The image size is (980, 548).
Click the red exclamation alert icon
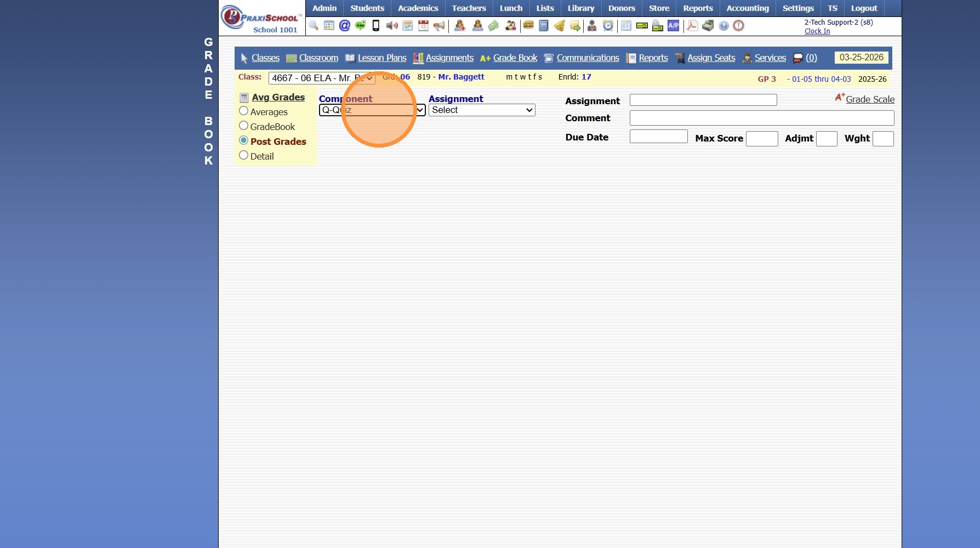pyautogui.click(x=739, y=26)
